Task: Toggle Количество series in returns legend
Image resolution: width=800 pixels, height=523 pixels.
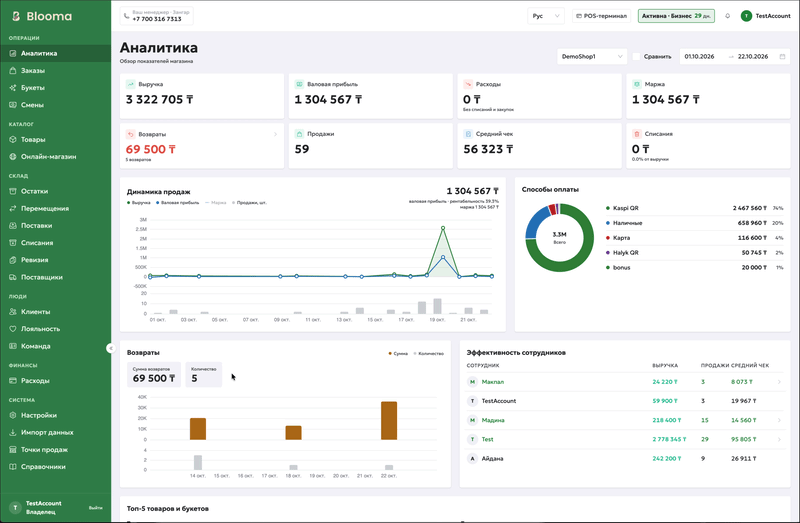Action: click(x=429, y=353)
